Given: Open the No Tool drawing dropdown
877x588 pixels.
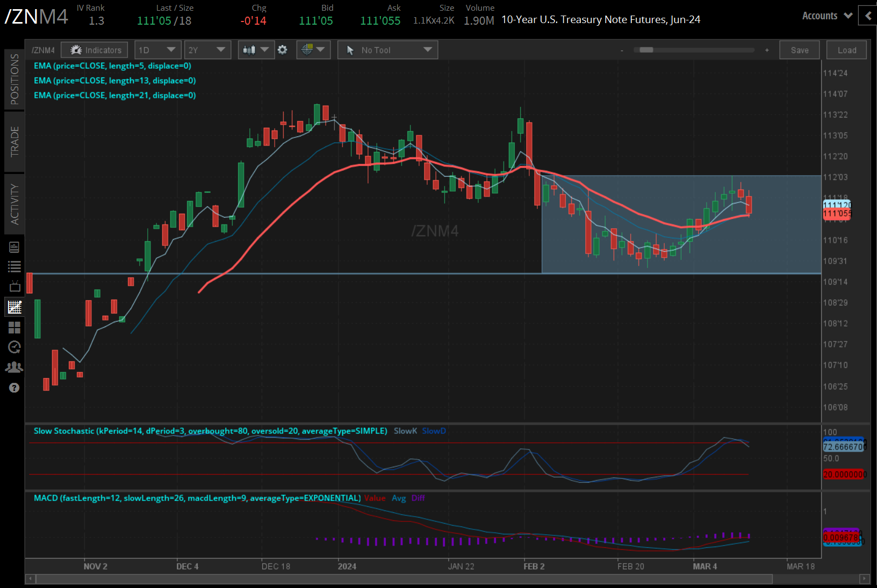Looking at the screenshot, I should 387,49.
